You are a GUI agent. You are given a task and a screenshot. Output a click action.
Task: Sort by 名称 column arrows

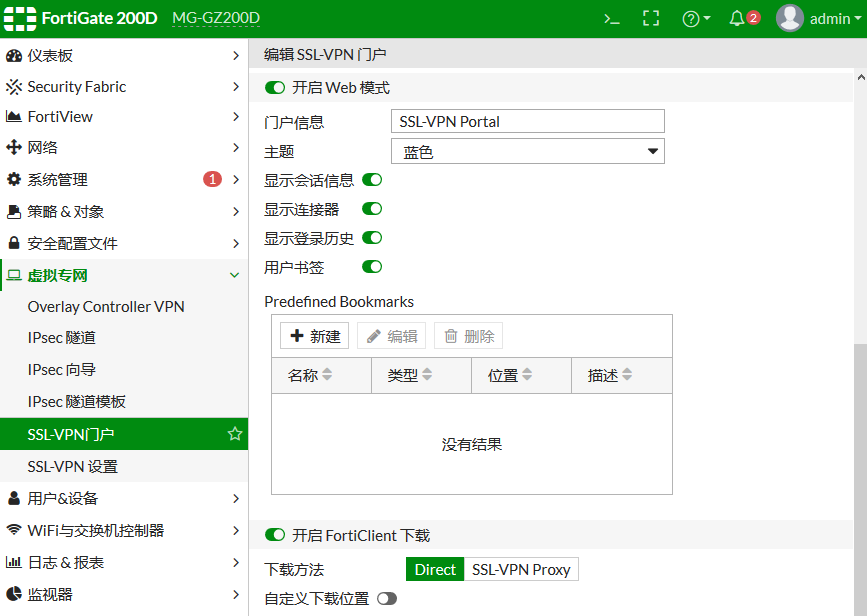coord(327,375)
